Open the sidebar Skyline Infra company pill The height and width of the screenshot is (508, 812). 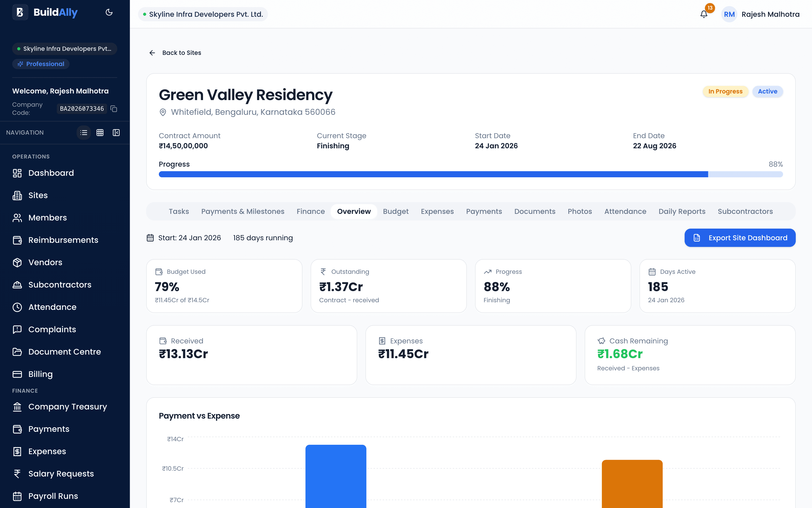(64, 49)
